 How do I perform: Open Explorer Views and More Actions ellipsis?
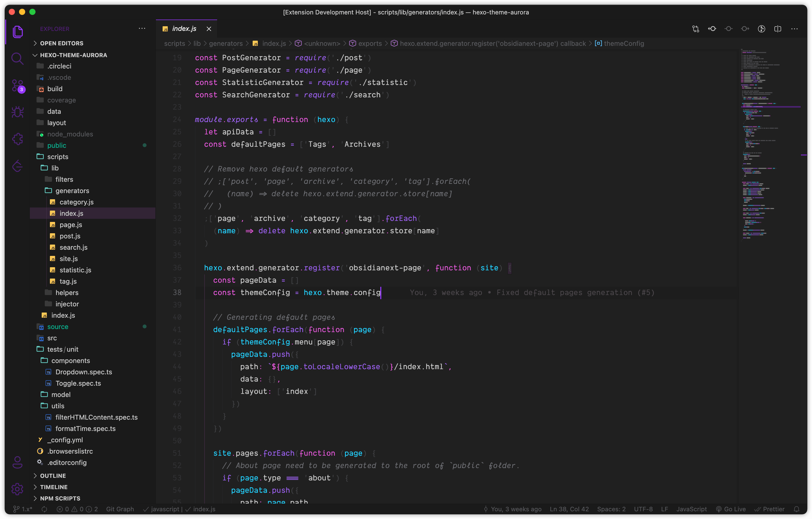(x=142, y=29)
